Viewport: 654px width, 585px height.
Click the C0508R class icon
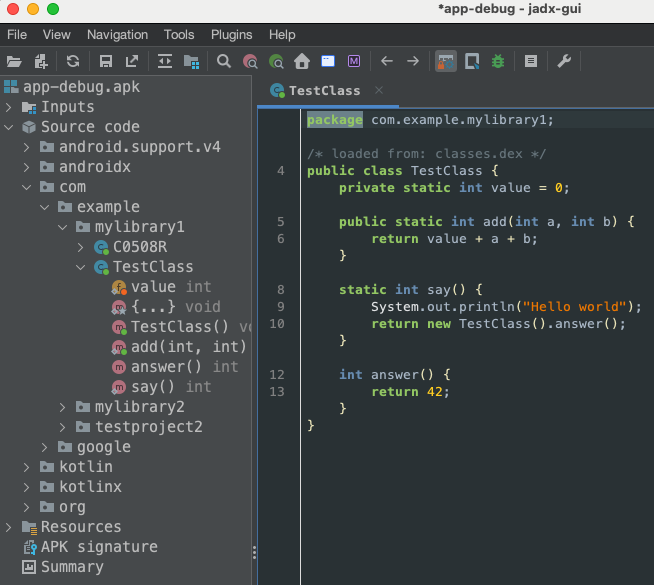pos(101,247)
